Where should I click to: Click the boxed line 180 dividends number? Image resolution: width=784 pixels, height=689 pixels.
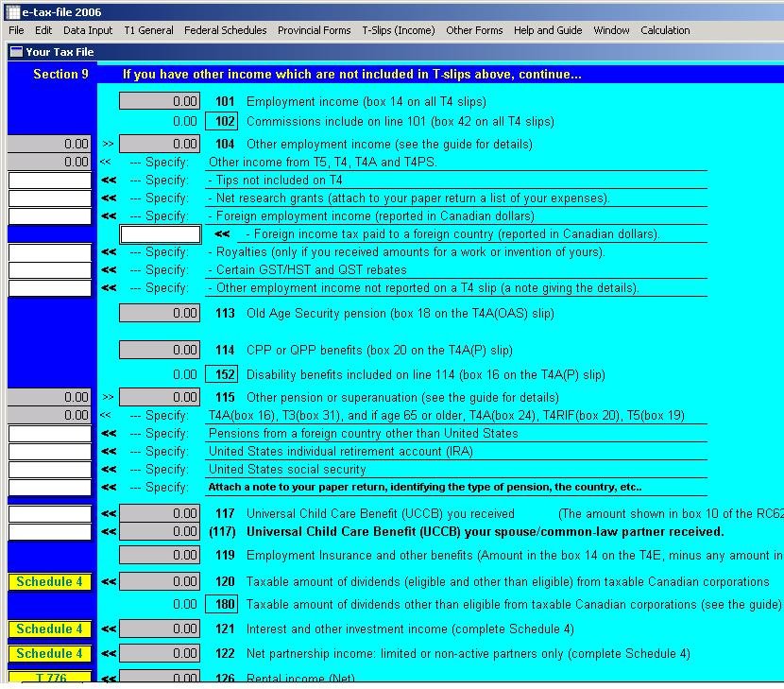pos(225,605)
